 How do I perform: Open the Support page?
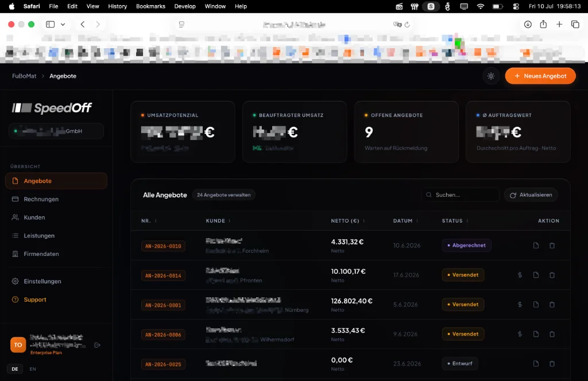[x=56, y=300]
